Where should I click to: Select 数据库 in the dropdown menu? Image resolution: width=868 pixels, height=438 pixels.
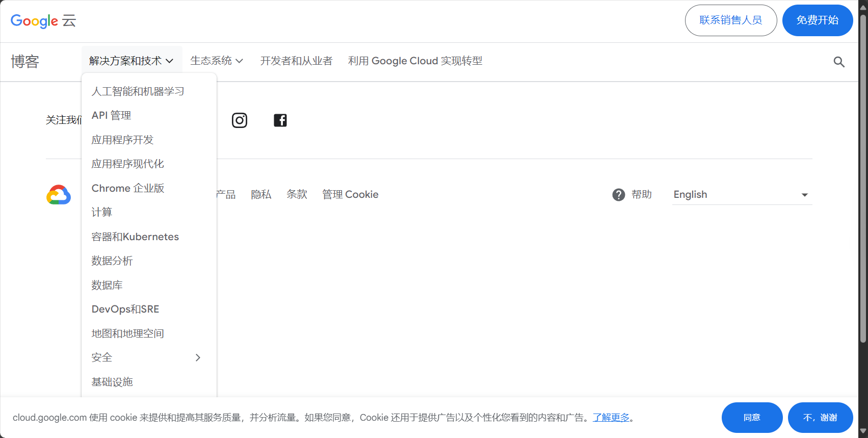click(107, 285)
